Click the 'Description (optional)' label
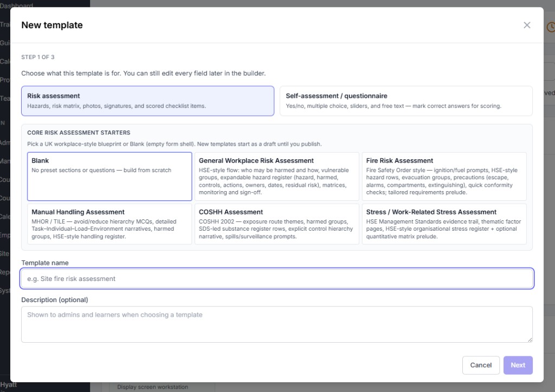The width and height of the screenshot is (555, 392). [x=55, y=300]
